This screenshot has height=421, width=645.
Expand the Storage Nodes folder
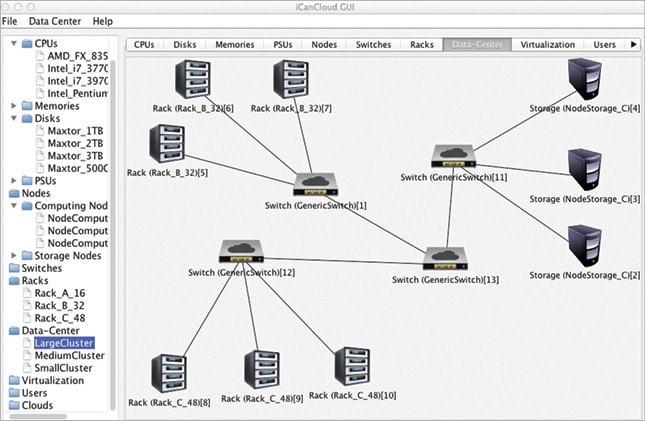(14, 256)
